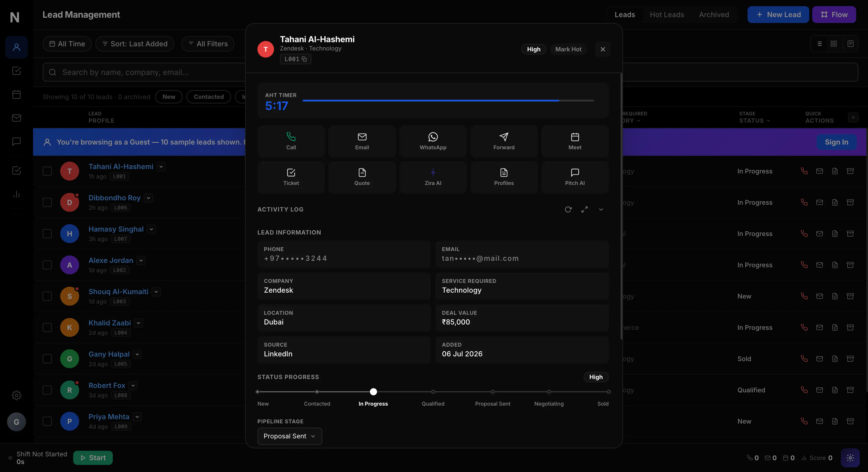Switch to the Archived tab

714,14
